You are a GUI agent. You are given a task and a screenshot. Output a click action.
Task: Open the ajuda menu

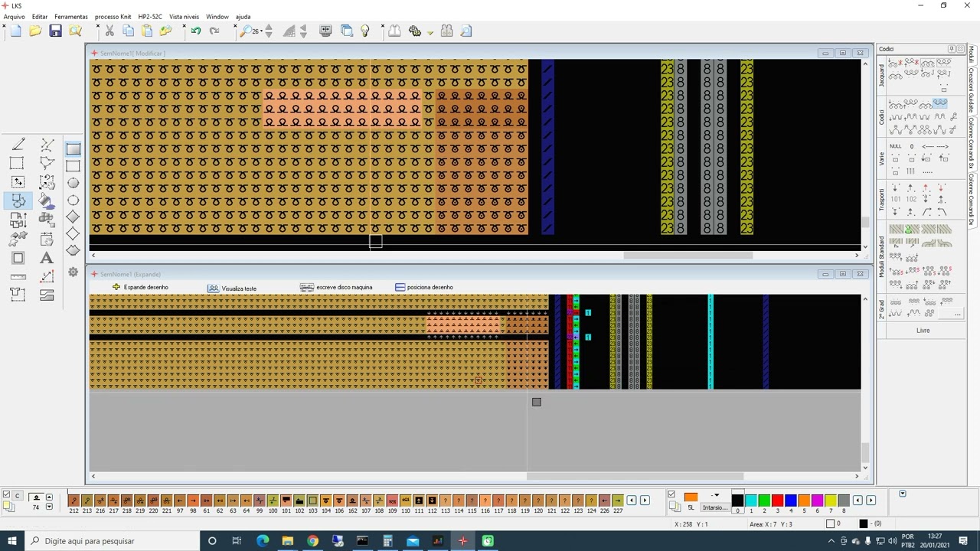coord(243,16)
